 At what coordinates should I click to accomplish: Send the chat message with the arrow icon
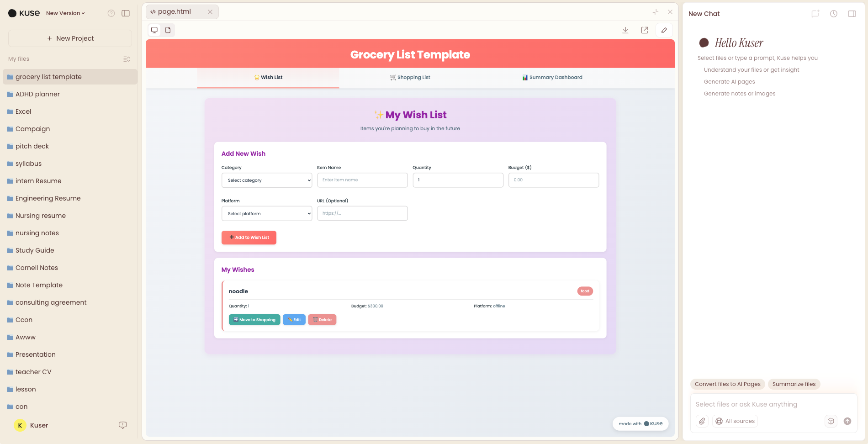click(847, 421)
